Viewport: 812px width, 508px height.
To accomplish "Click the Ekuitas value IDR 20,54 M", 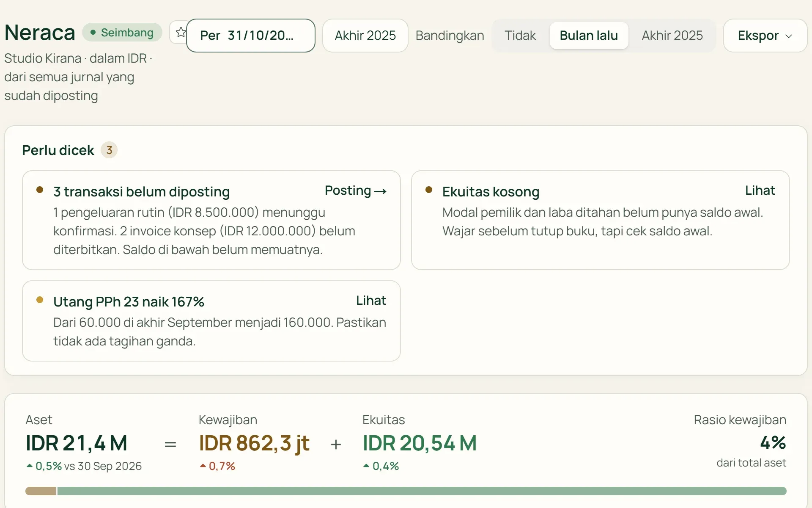I will tap(420, 443).
